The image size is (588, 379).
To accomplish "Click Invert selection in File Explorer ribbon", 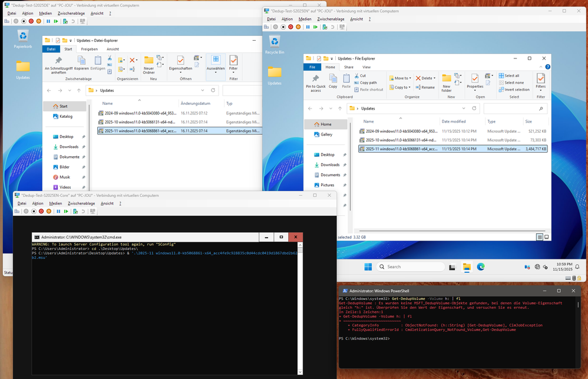I will (514, 90).
